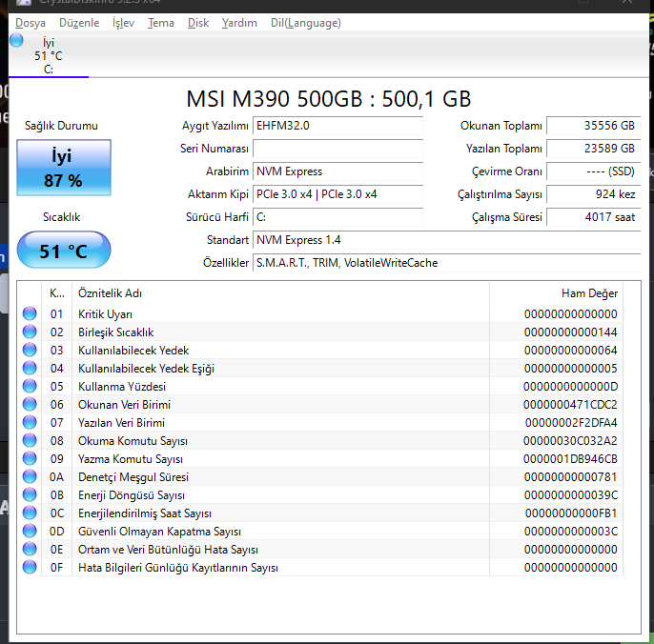Click status orb for Enerjilendirilmiş Saat Sayısı row

30,513
